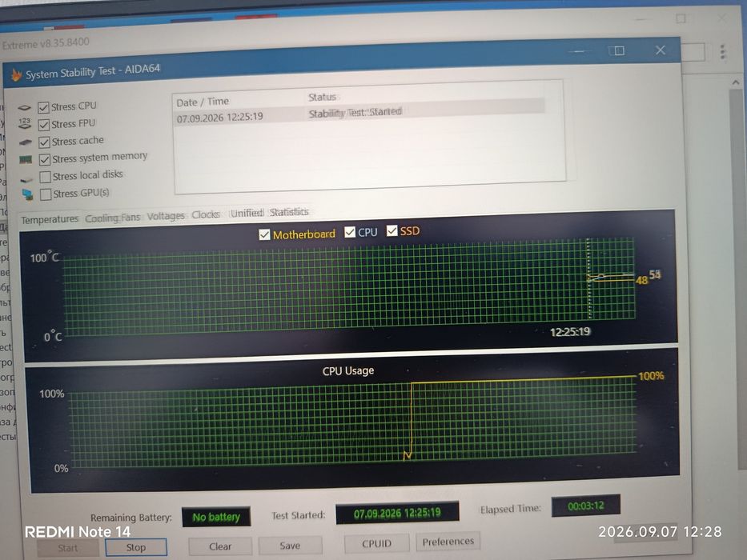Screen dimensions: 747x560
Task: Click the 100% value label on CPU Usage graph
Action: [651, 376]
